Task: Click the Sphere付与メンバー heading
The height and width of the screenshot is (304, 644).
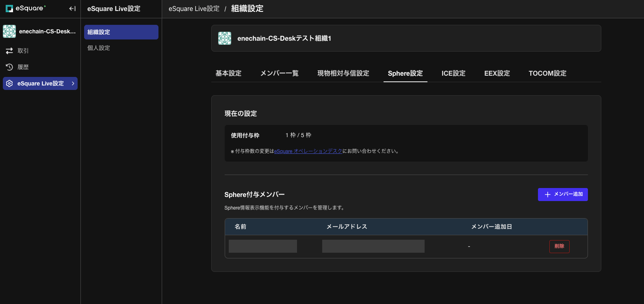Action: click(254, 195)
